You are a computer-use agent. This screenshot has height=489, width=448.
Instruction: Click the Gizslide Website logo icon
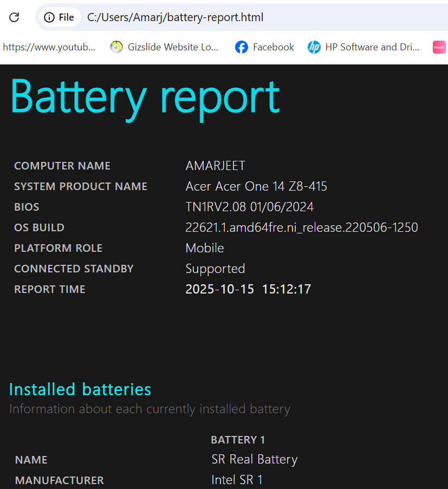pos(116,47)
